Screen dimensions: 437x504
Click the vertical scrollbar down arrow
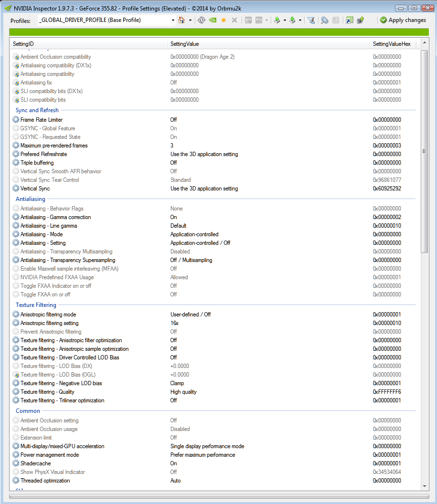tap(425, 486)
